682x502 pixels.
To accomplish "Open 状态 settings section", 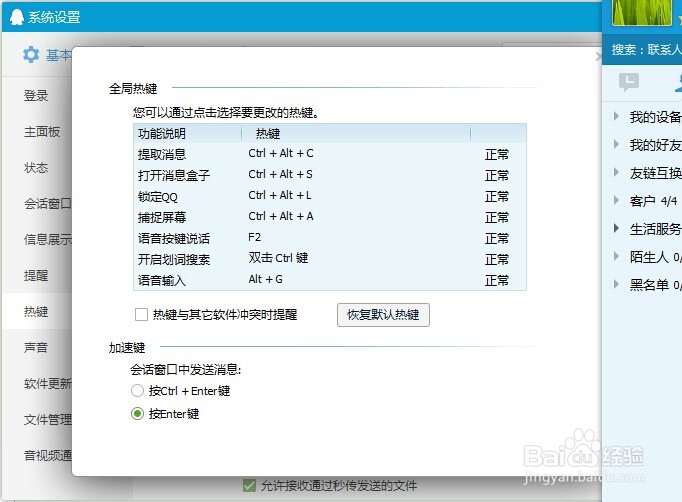I will [x=37, y=167].
